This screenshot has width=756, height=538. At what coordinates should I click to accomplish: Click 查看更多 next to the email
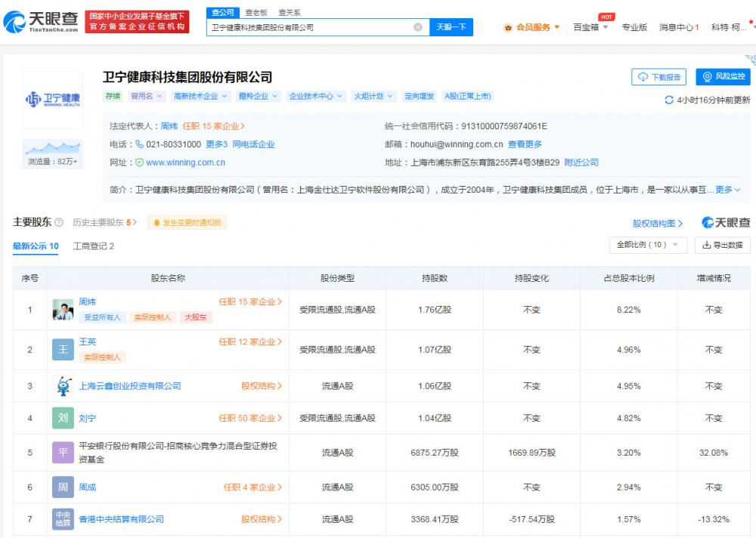(525, 144)
